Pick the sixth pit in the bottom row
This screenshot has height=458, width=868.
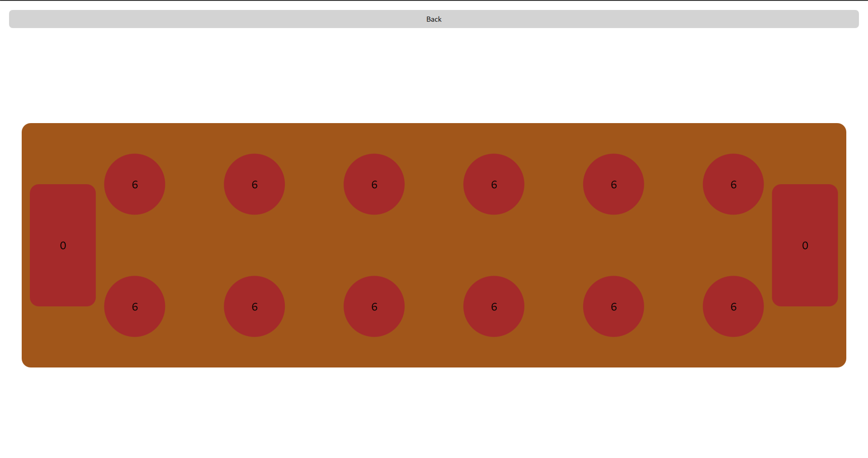click(x=733, y=306)
